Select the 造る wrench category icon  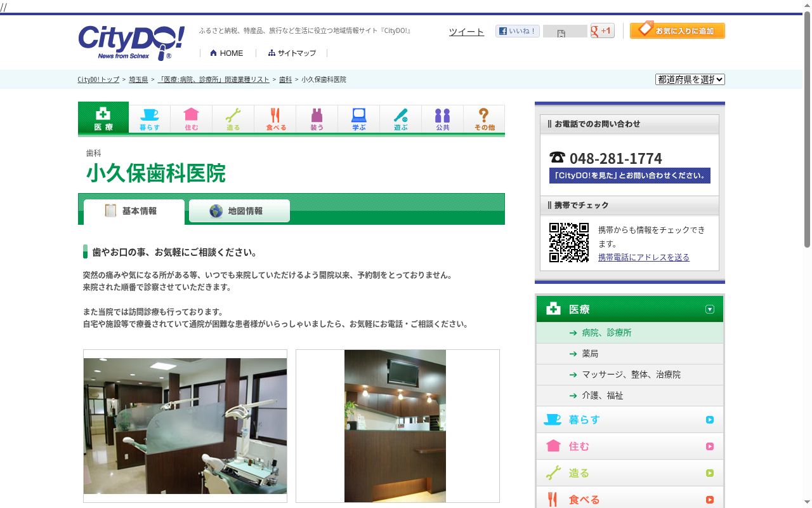point(233,119)
